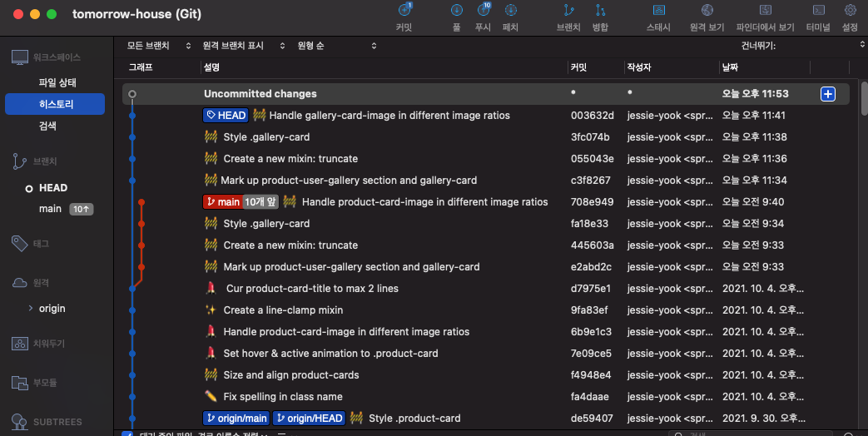
Task: Open the 터미널 (Terminal) toolbar icon
Action: pyautogui.click(x=818, y=11)
